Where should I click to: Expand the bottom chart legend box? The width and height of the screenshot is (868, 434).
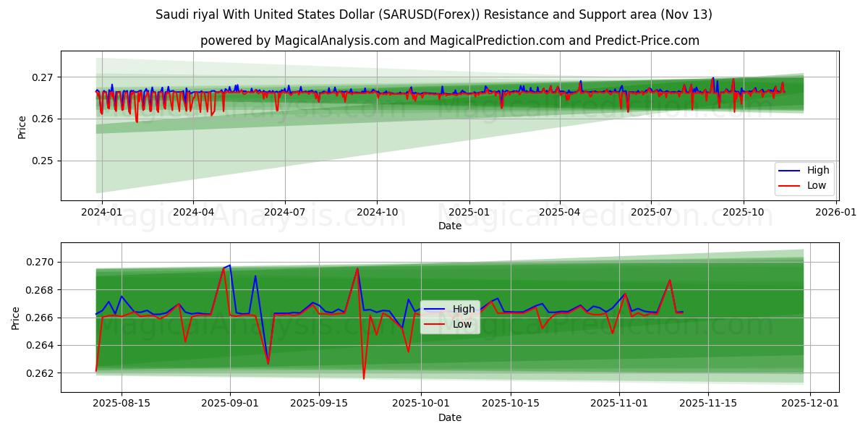click(450, 316)
